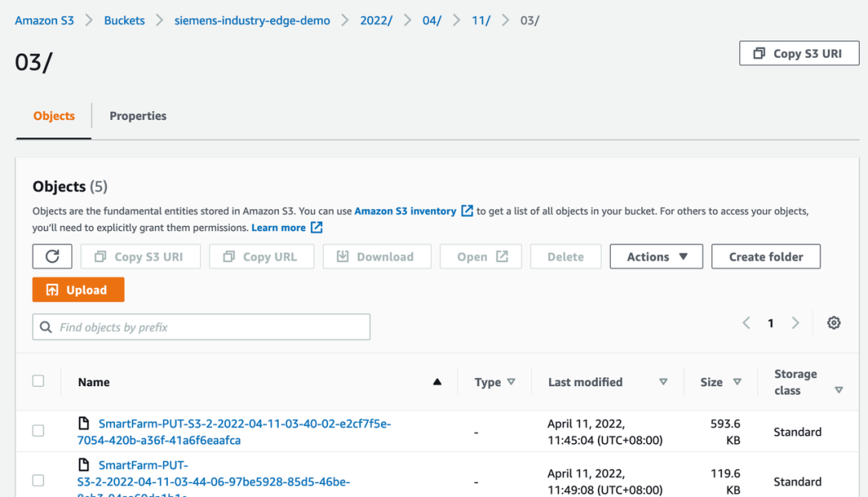Click the Create folder button
This screenshot has width=868, height=497.
[x=766, y=257]
